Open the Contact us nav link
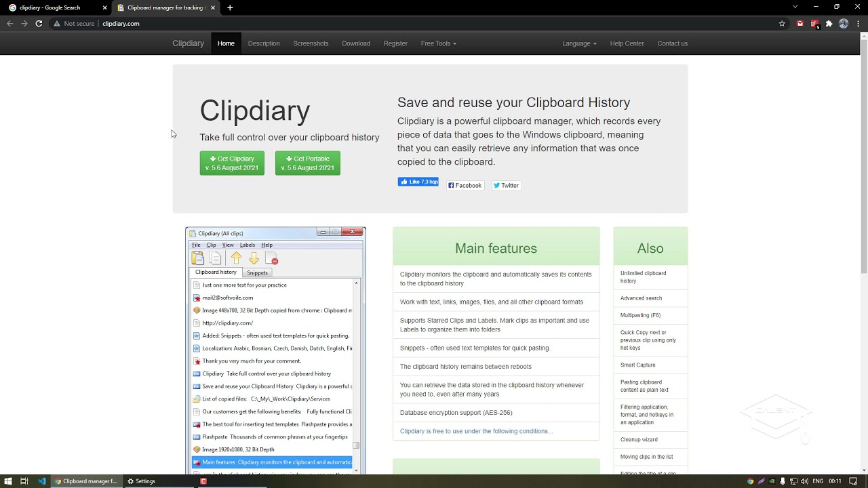868x488 pixels. pos(672,43)
